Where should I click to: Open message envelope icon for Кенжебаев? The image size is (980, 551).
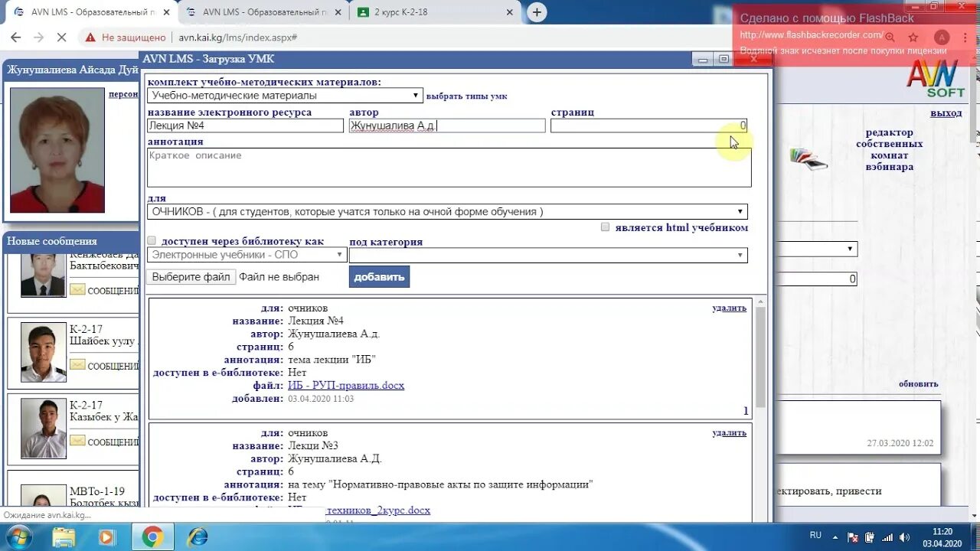(x=77, y=290)
